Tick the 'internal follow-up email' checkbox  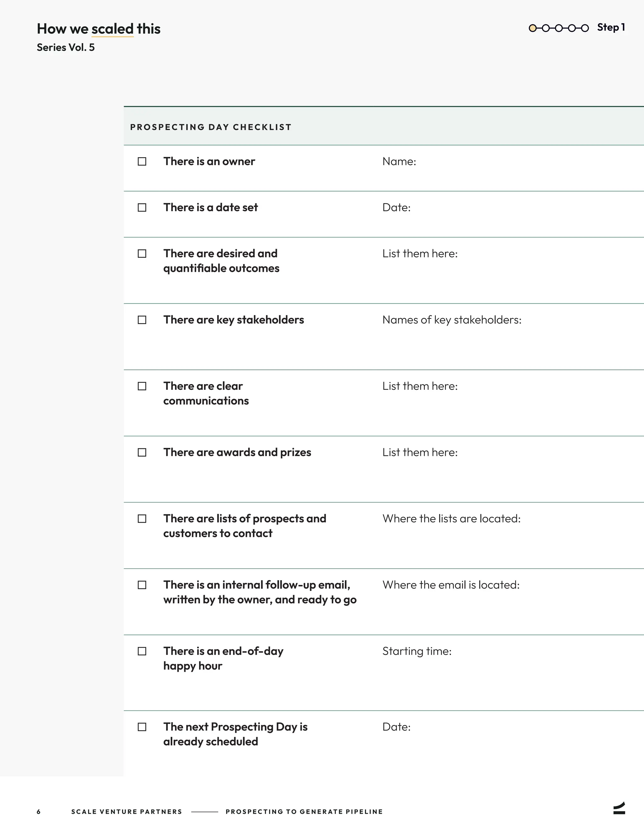[142, 585]
